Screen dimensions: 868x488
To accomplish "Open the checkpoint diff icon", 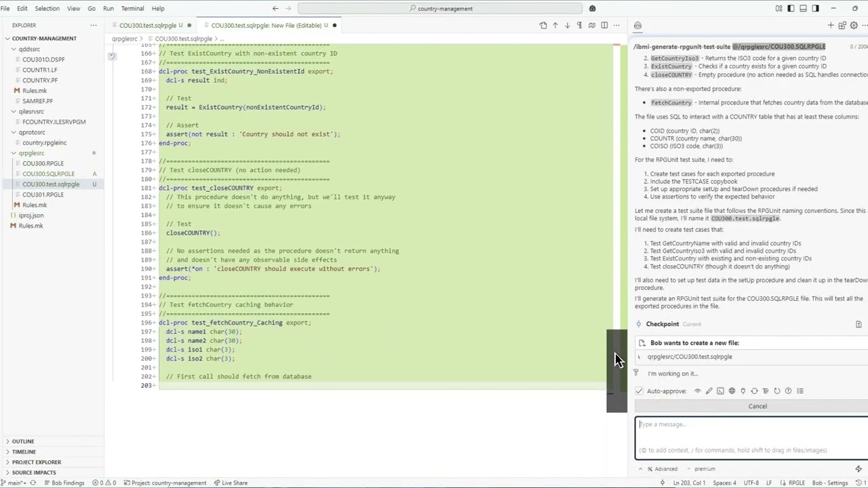I will click(x=859, y=324).
